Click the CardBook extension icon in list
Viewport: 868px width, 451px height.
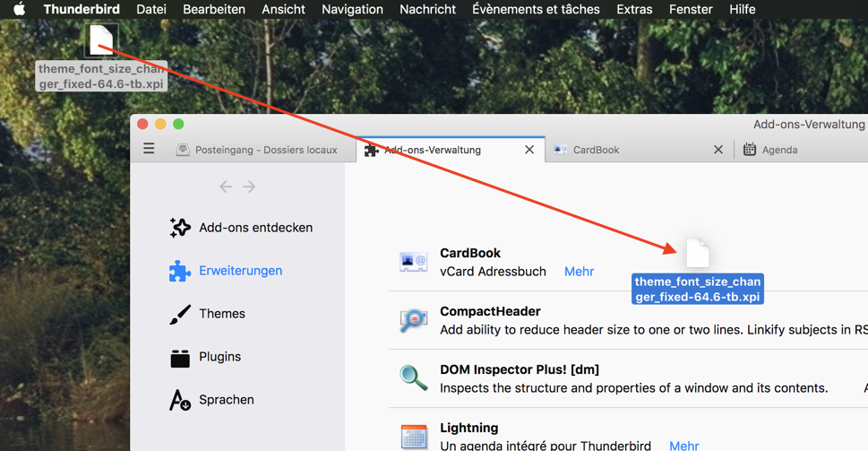coord(414,262)
